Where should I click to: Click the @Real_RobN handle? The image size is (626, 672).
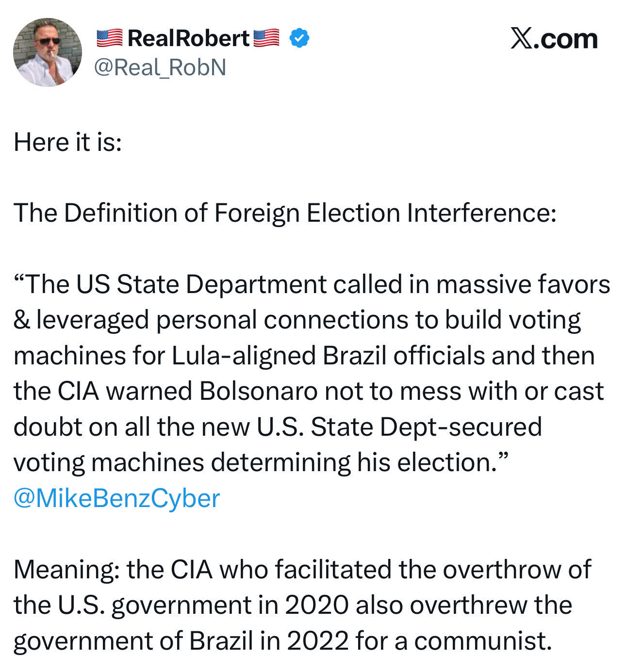pyautogui.click(x=160, y=67)
